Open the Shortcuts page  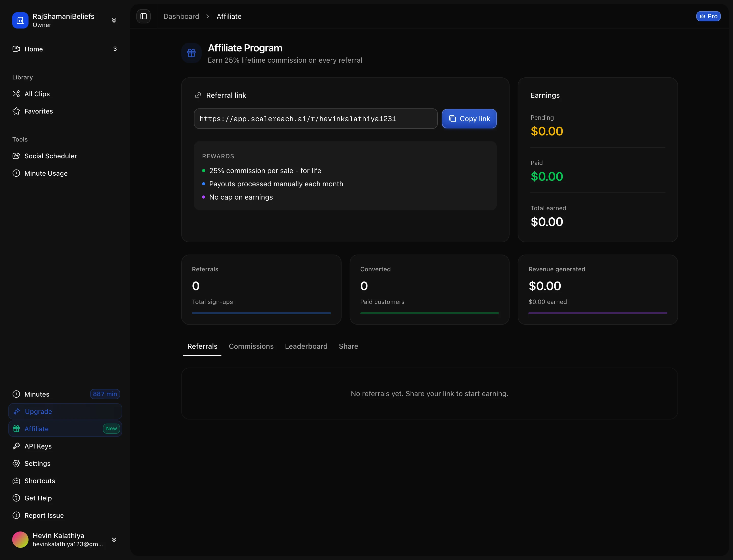[65, 481]
